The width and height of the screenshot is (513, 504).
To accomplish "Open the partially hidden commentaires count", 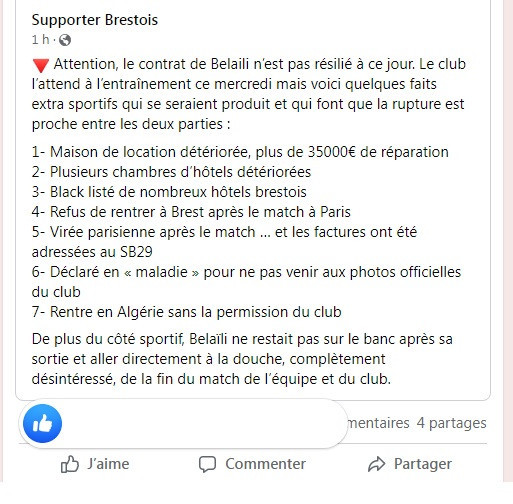I will [x=378, y=423].
